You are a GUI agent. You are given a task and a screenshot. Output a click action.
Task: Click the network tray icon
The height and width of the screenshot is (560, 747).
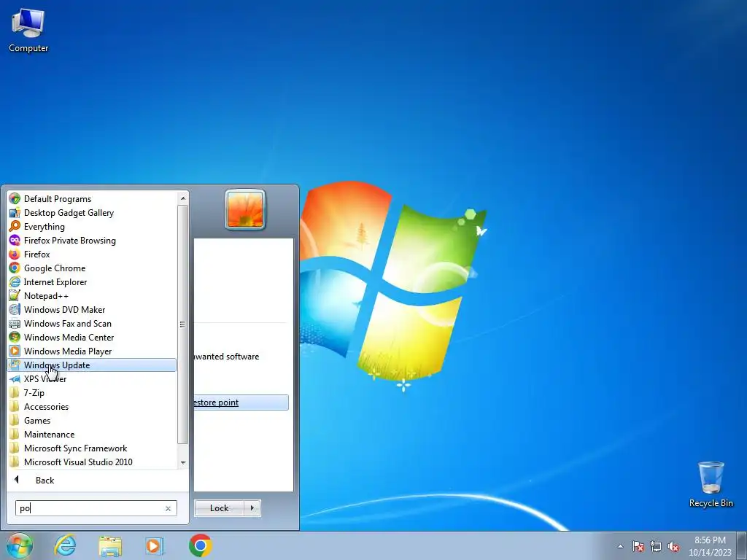[656, 546]
